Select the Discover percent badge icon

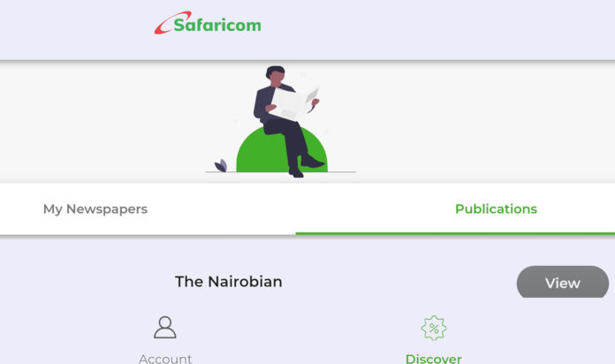tap(433, 328)
